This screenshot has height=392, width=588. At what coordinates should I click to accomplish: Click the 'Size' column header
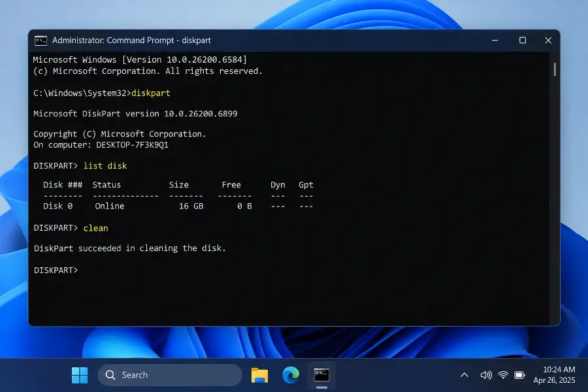coord(178,185)
